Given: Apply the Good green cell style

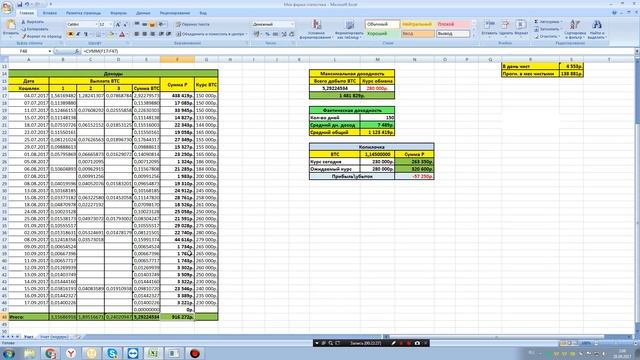Looking at the screenshot, I should tap(382, 34).
